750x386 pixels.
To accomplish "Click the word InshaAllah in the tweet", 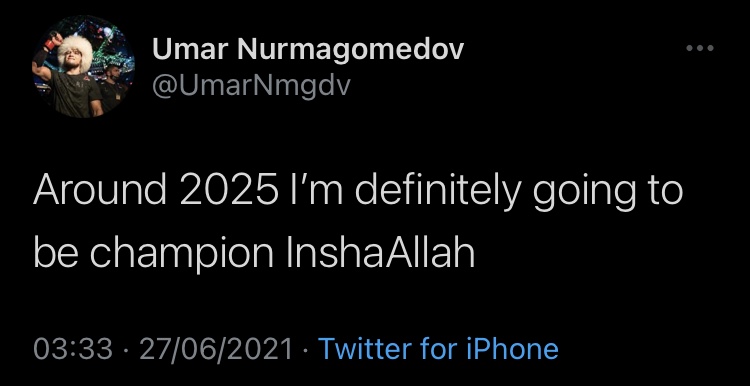I will tap(380, 253).
